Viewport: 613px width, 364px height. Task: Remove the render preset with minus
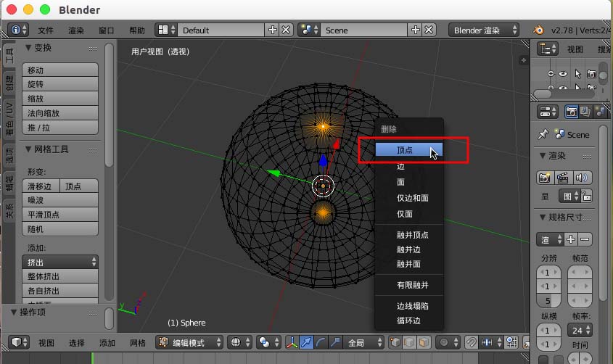(585, 239)
